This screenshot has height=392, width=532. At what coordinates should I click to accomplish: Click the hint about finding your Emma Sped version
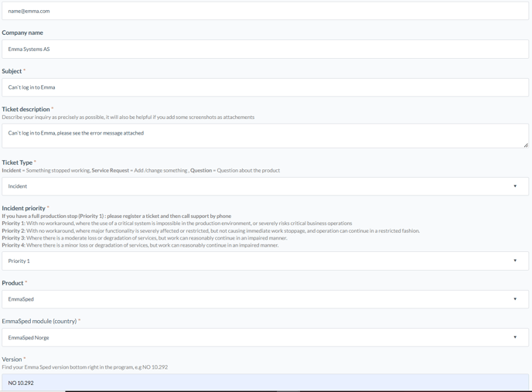(x=85, y=367)
